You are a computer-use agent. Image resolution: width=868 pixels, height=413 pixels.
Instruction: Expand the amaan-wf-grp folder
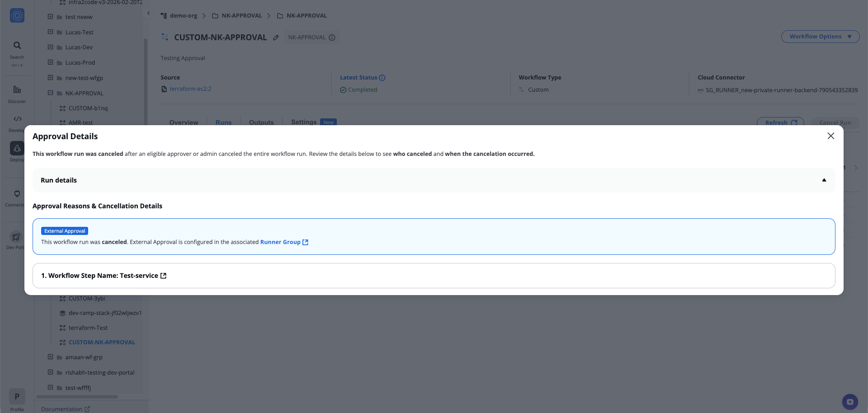pos(50,357)
